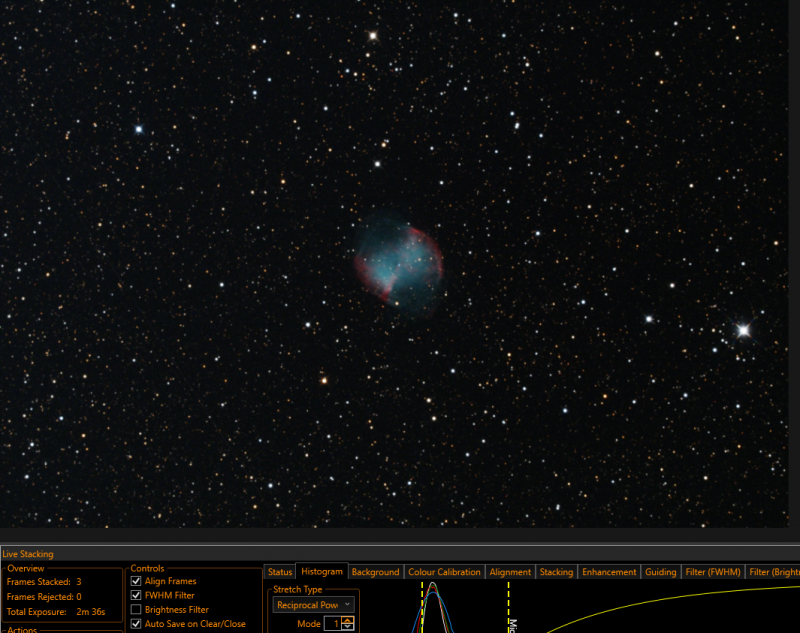The image size is (800, 633).
Task: Open the Colour Calibration tab
Action: pyautogui.click(x=444, y=572)
